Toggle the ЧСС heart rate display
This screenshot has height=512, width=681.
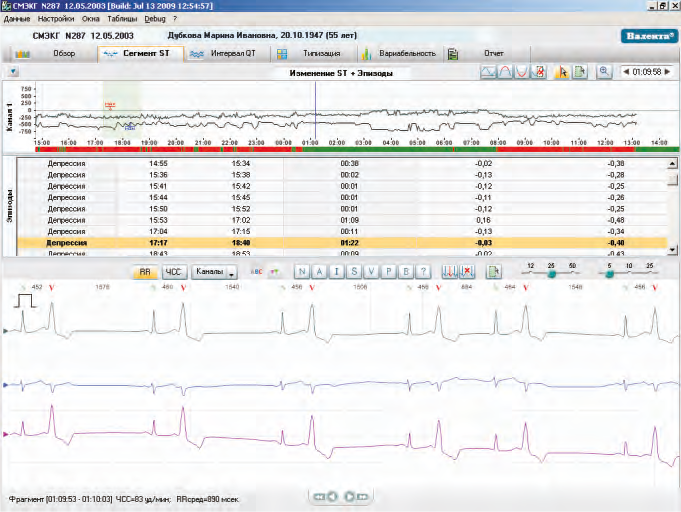point(172,272)
